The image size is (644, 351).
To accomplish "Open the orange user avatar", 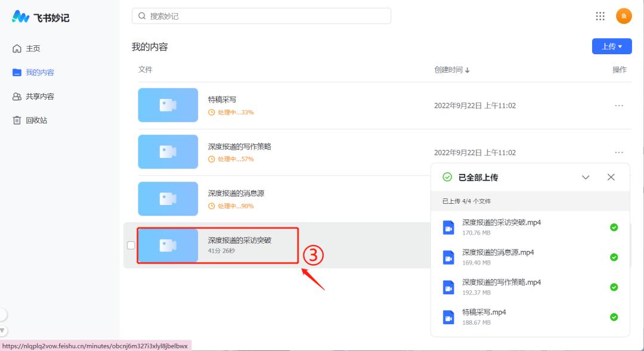I will tap(624, 16).
